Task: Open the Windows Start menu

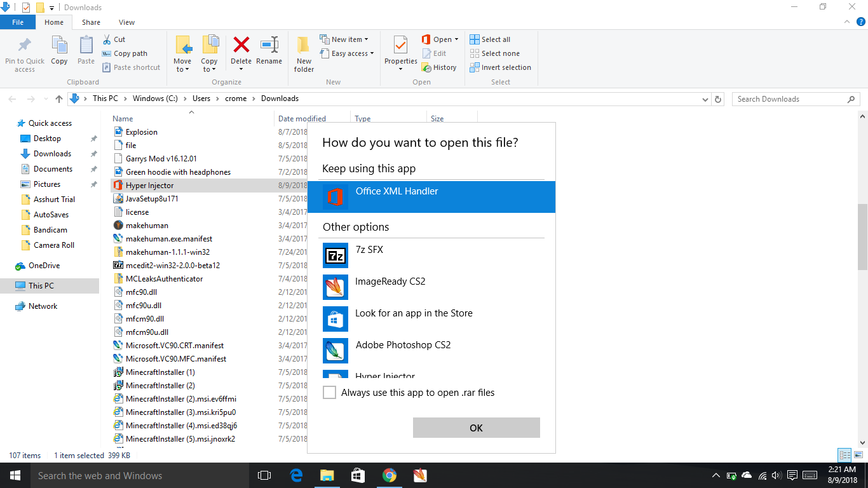Action: (15, 475)
